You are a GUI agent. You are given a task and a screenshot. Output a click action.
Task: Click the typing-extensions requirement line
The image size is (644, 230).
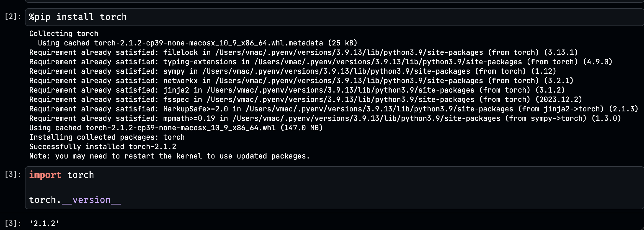point(320,62)
